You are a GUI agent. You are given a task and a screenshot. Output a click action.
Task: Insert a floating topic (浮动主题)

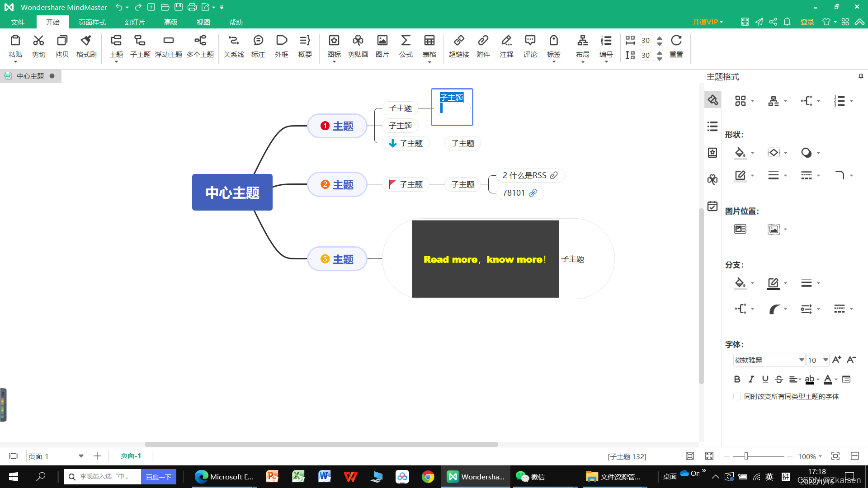tap(168, 46)
